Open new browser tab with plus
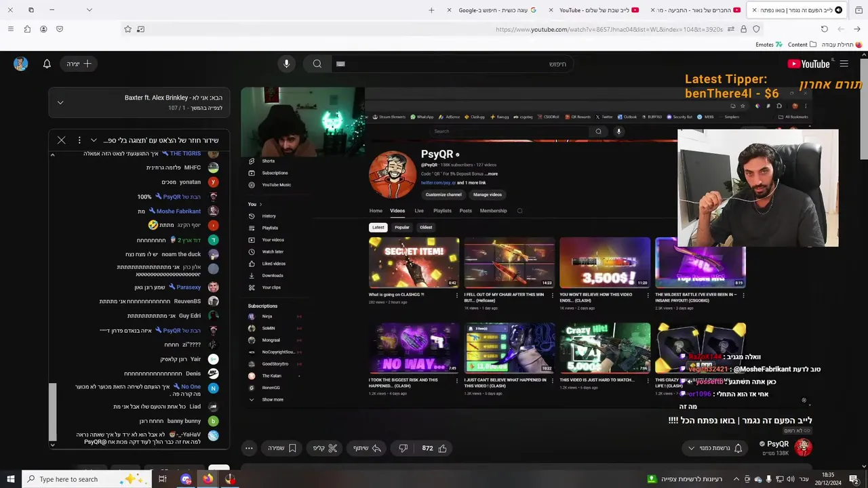 coord(431,10)
